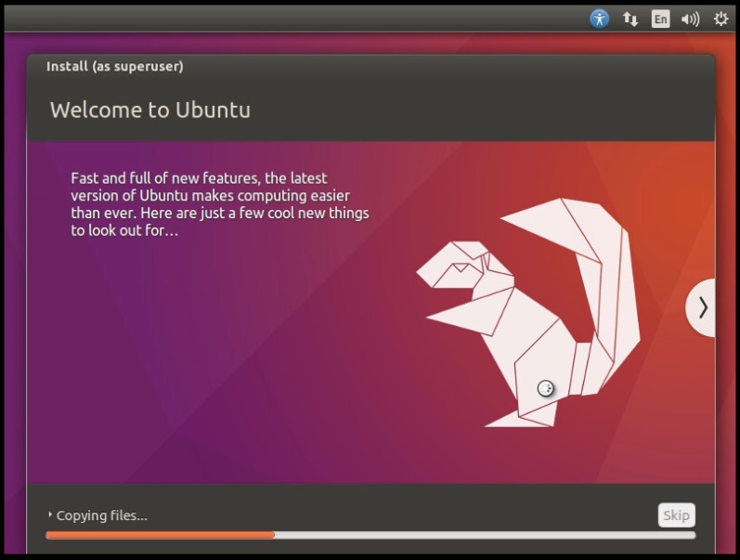The width and height of the screenshot is (740, 560).
Task: Open the system power gear menu
Action: 721,19
